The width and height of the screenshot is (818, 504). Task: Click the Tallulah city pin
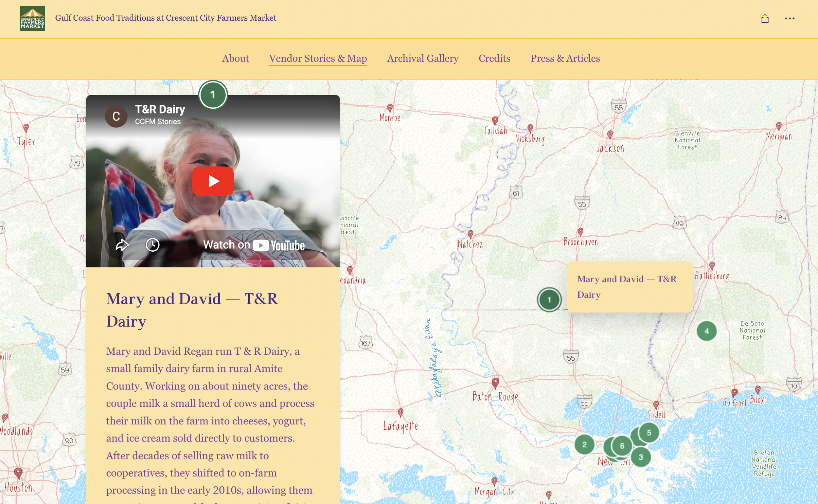[495, 120]
